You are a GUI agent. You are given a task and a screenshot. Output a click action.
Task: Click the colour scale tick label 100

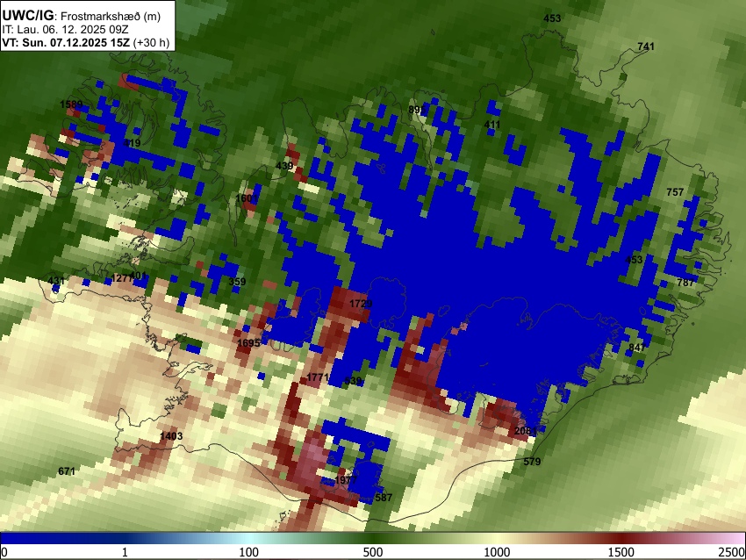(x=248, y=552)
